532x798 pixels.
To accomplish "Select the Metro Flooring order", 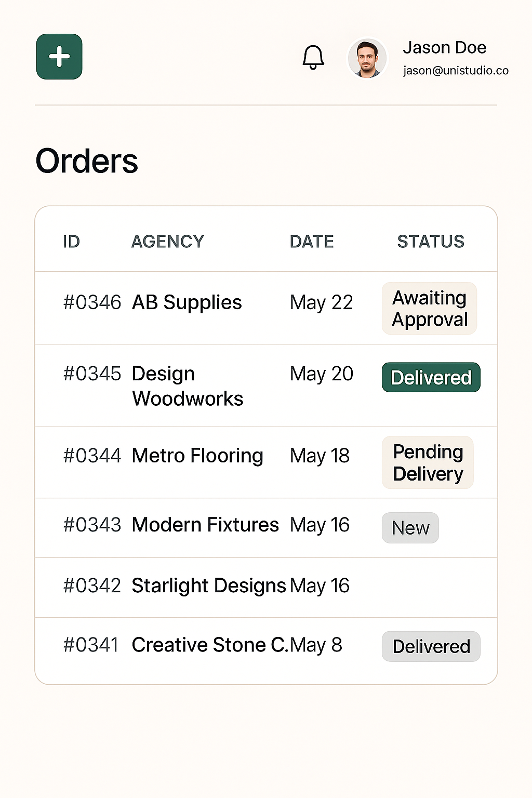I will (x=266, y=462).
